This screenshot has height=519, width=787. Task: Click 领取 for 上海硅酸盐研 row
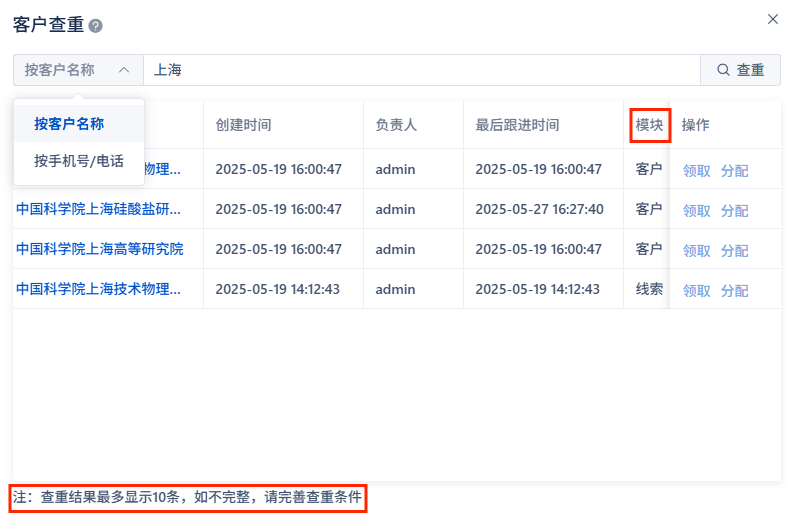[697, 211]
